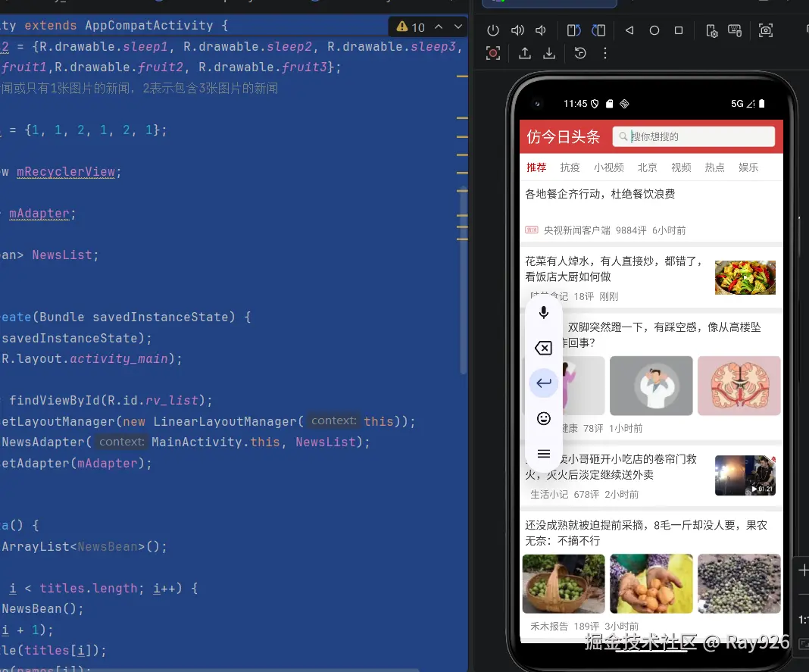The height and width of the screenshot is (672, 809).
Task: Select the 抗疫 tab in the app
Action: [x=570, y=167]
